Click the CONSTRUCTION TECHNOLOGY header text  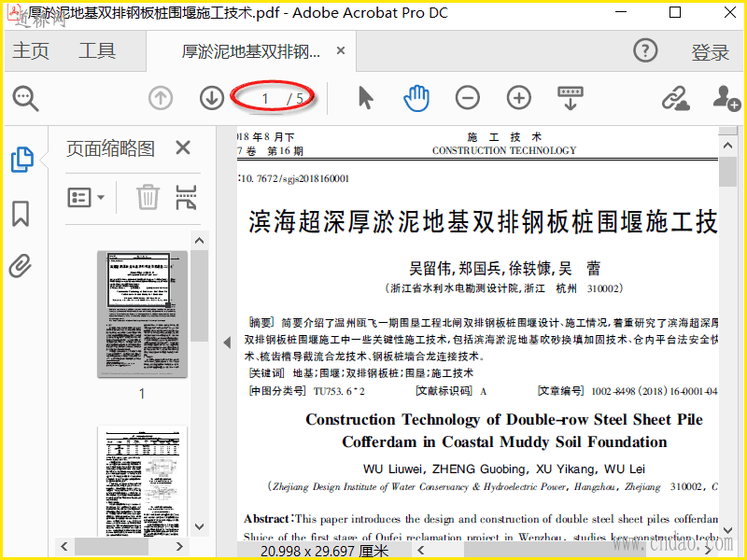coord(504,150)
